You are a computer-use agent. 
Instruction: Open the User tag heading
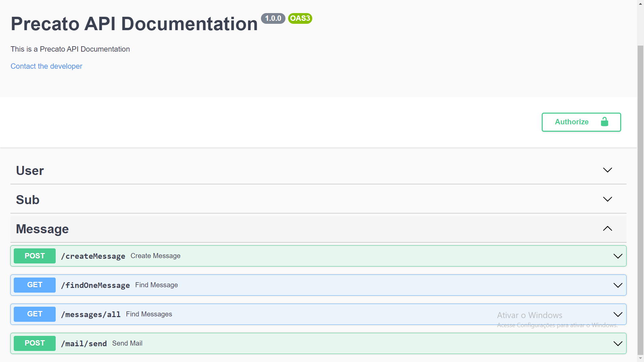point(30,171)
